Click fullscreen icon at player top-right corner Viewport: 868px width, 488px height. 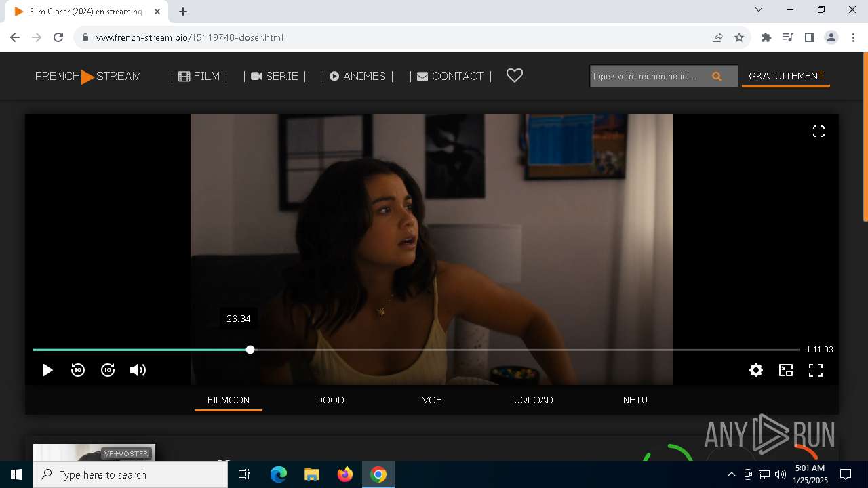[x=818, y=131]
